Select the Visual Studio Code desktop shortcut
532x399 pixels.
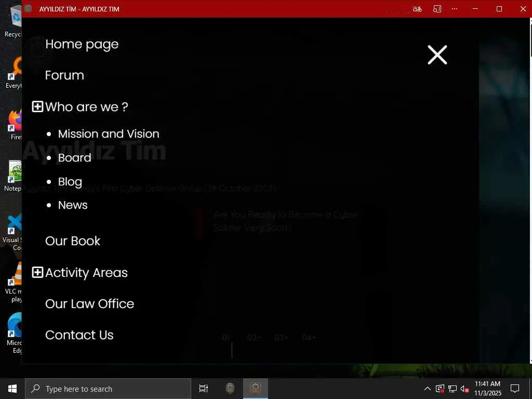12,232
